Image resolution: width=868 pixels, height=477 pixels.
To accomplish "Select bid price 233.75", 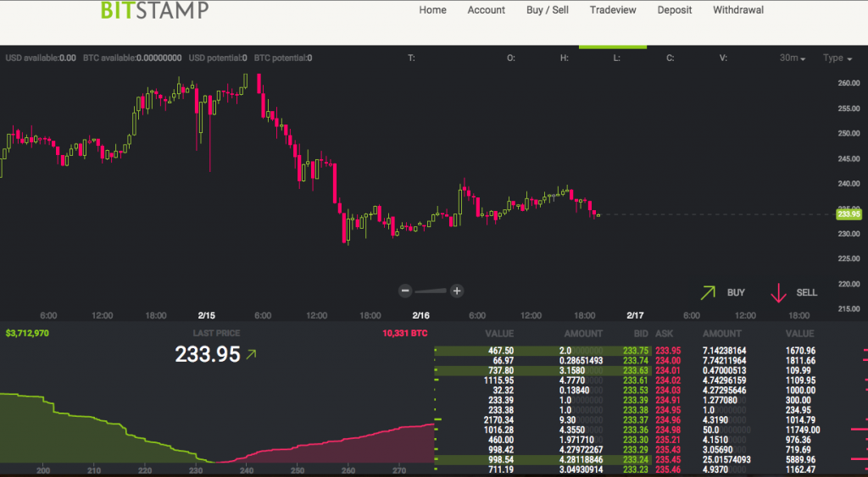I will pos(636,351).
